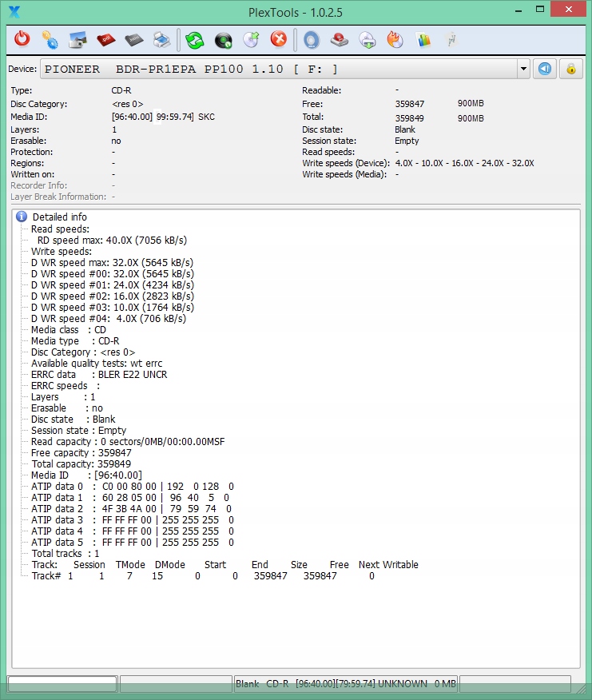The width and height of the screenshot is (592, 700).
Task: Select the PIONEER BDR-PR1EPA device field
Action: click(x=280, y=70)
